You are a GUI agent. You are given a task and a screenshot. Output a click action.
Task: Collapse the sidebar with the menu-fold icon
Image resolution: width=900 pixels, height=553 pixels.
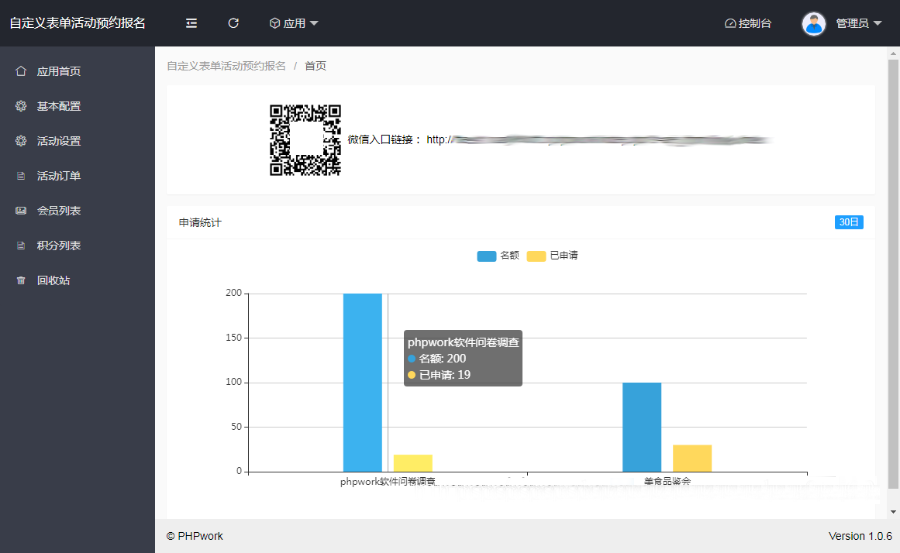pos(191,23)
